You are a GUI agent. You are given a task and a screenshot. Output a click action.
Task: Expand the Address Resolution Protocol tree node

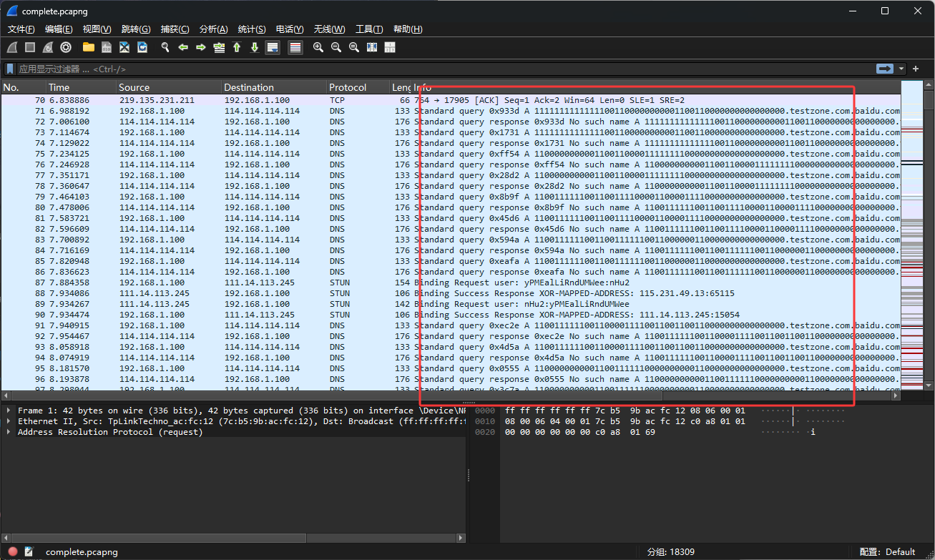[x=9, y=432]
